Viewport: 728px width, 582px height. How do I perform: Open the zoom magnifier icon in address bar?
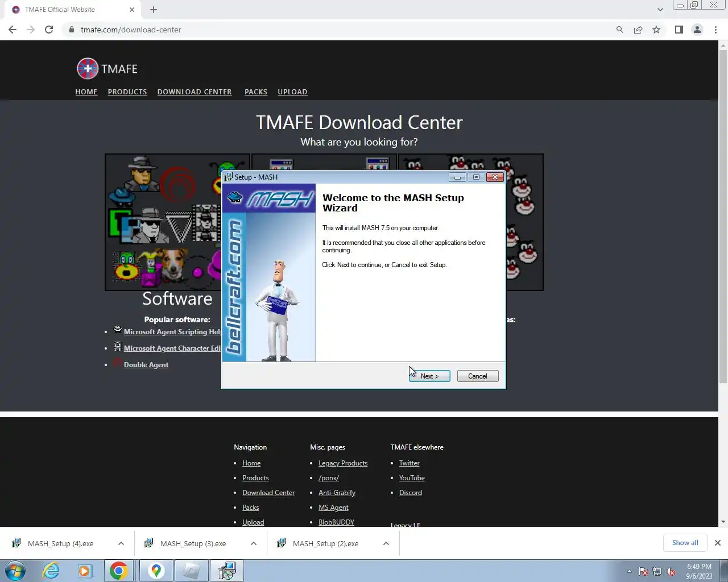point(620,30)
